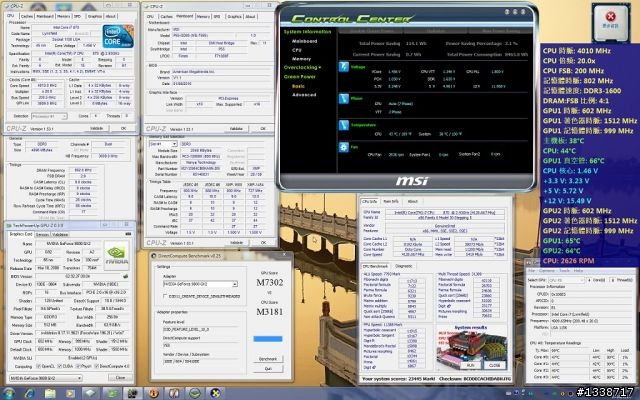This screenshot has width=640, height=400.
Task: Click the CLOSE button in benchmark window
Action: [x=495, y=366]
